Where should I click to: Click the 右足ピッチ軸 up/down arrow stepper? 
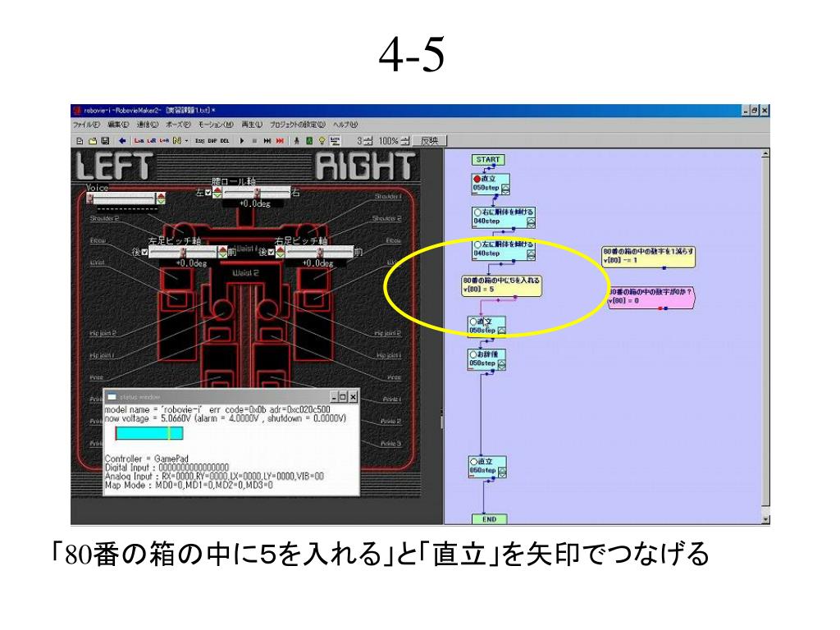pyautogui.click(x=280, y=252)
